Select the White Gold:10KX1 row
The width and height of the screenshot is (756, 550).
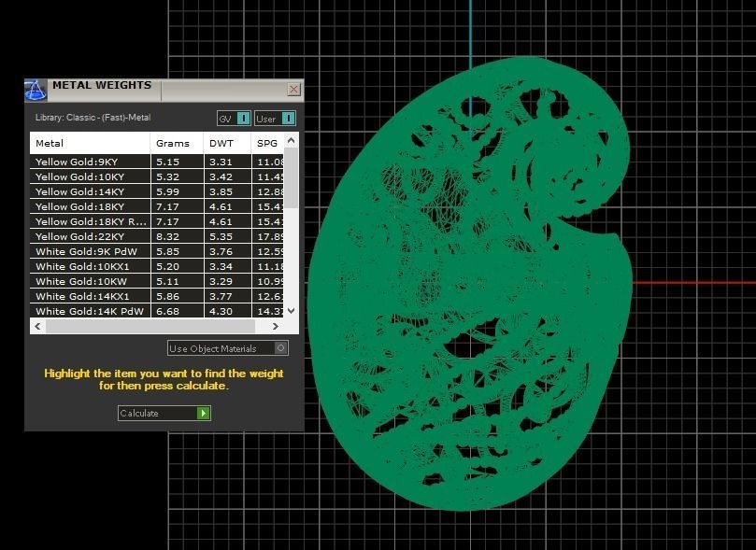(157, 266)
